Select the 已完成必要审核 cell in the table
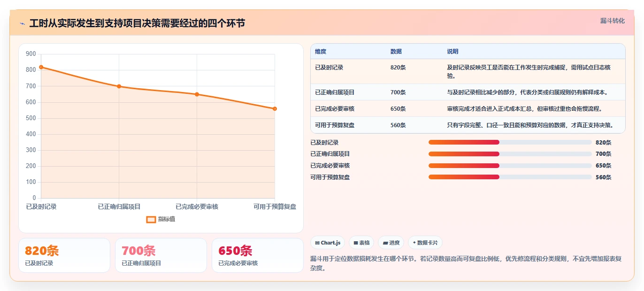Image resolution: width=644 pixels, height=291 pixels. point(335,109)
